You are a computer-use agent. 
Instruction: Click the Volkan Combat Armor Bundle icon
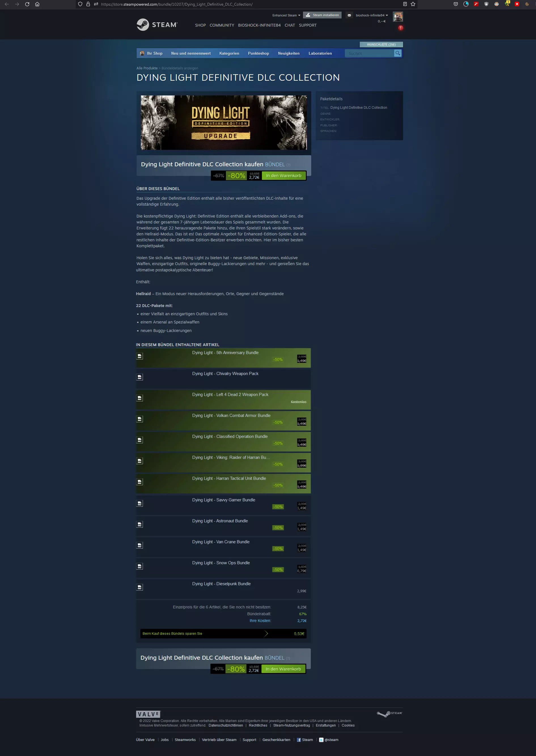(140, 419)
